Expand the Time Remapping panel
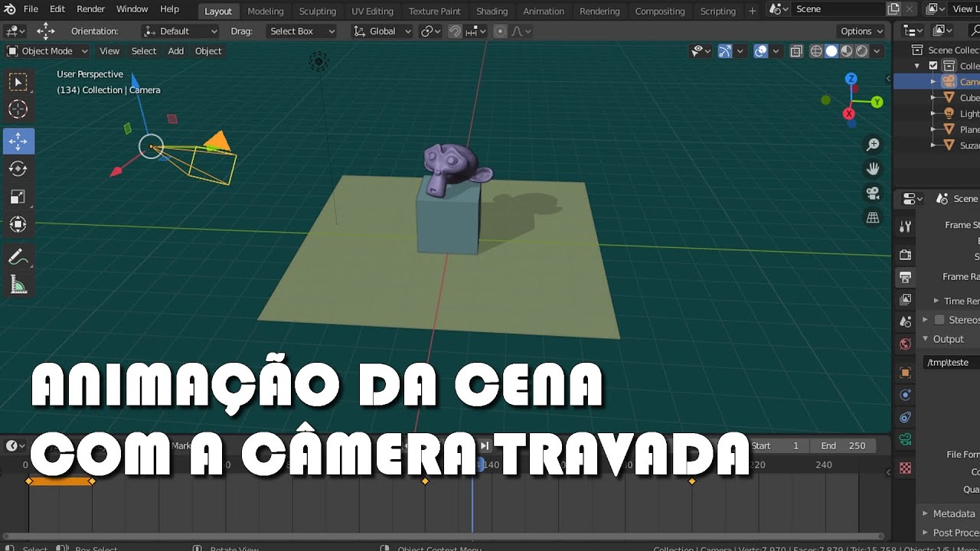Image resolution: width=980 pixels, height=551 pixels. 955,301
